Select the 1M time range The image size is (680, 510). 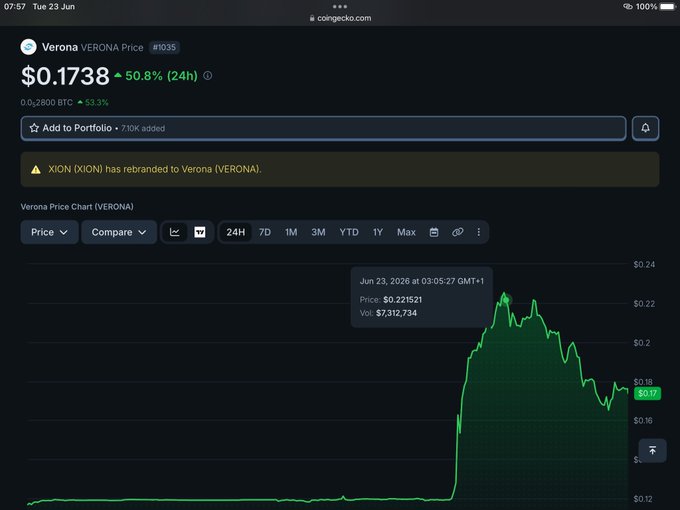coord(291,232)
